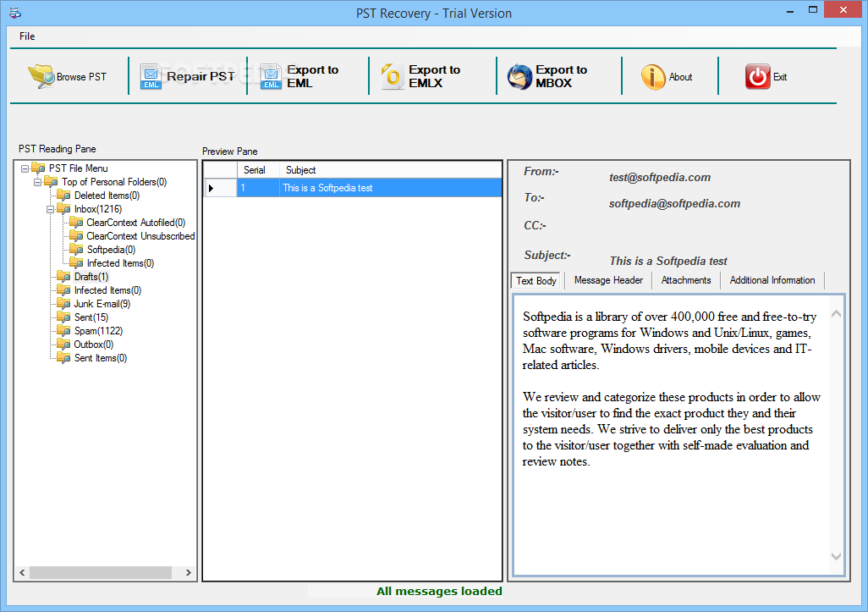Click the About info icon
The height and width of the screenshot is (612, 868).
(653, 77)
